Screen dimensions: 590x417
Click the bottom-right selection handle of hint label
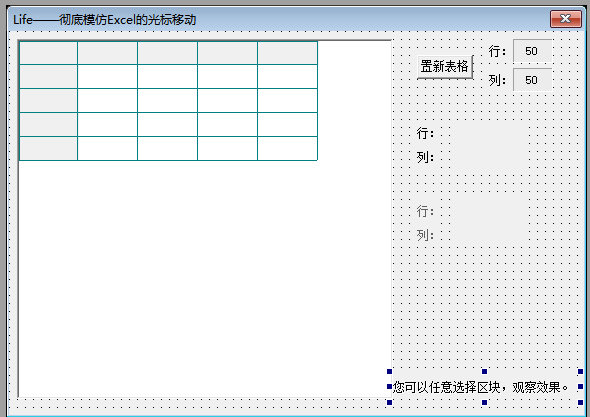(580, 402)
